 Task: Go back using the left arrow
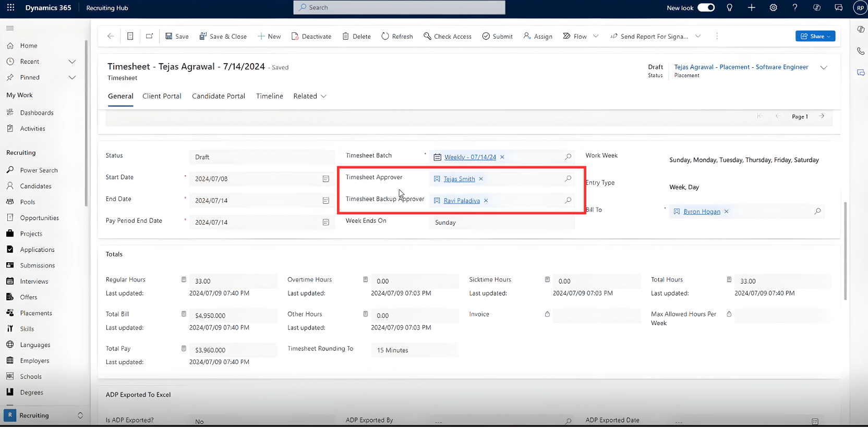[x=111, y=36]
